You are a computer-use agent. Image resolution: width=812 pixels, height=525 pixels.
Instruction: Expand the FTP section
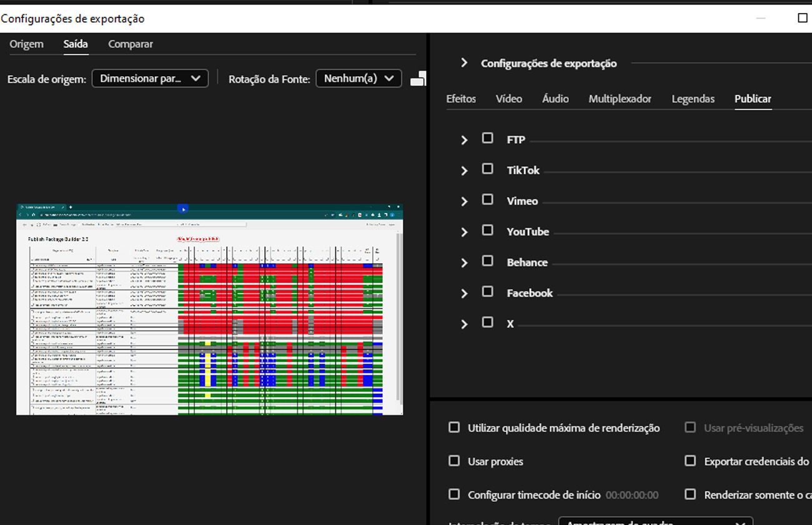tap(464, 139)
